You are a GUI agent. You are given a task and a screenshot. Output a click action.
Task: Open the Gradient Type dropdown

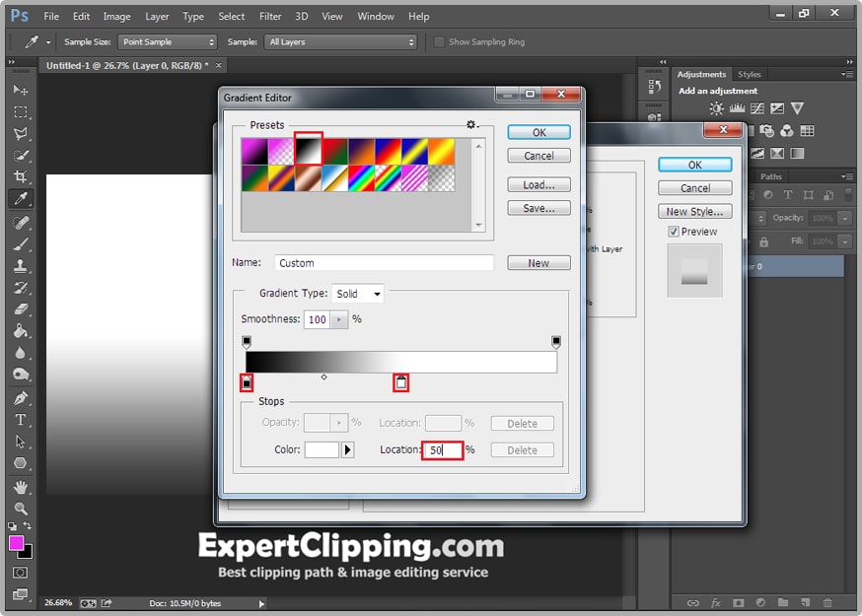coord(358,294)
